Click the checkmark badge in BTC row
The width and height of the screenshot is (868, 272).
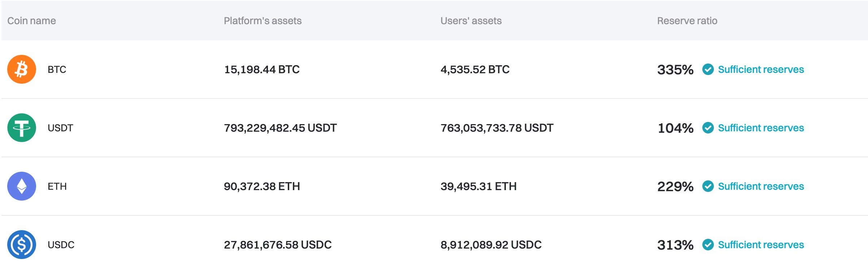point(708,69)
